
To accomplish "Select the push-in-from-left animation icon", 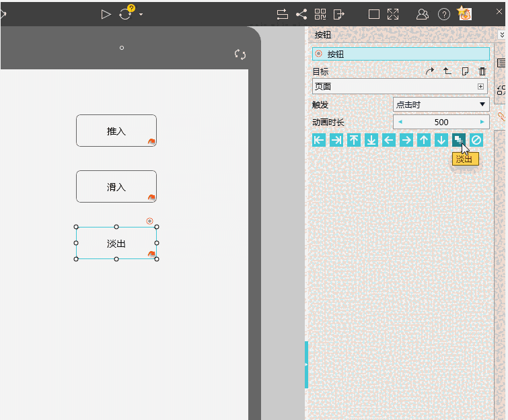I will point(319,140).
